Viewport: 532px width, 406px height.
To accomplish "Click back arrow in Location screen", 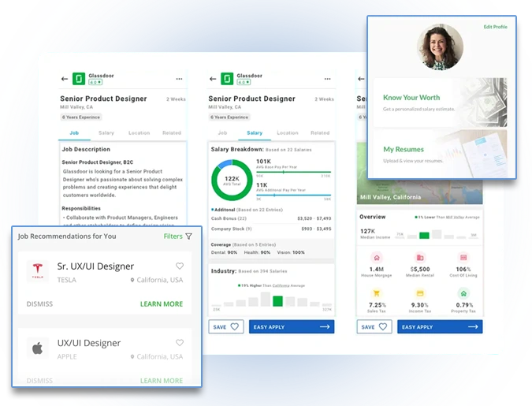I will [x=361, y=79].
